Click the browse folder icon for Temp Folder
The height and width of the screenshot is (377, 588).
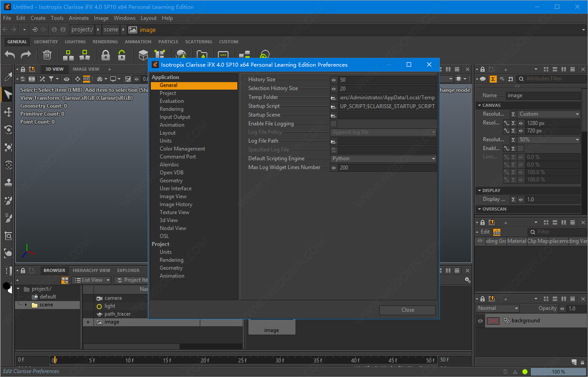(x=334, y=98)
